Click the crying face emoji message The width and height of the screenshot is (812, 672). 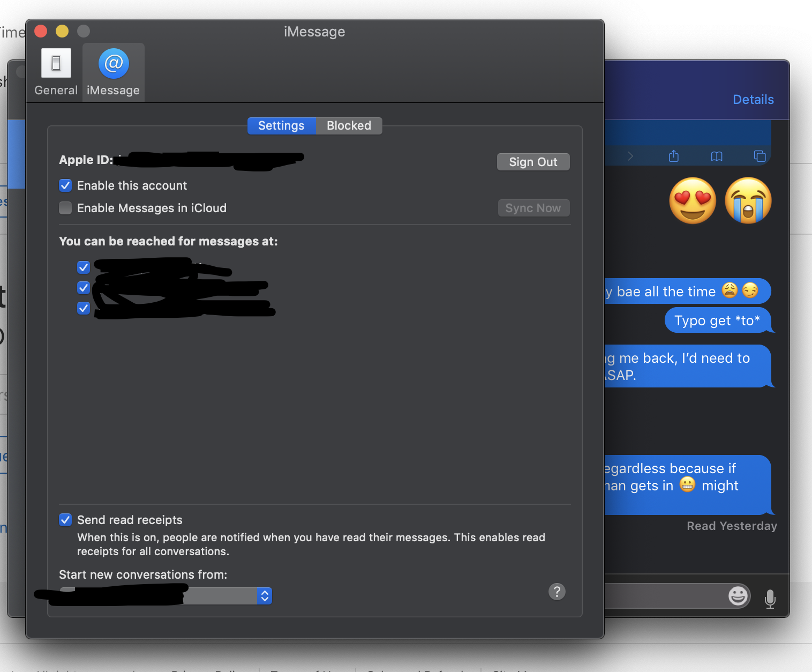(x=748, y=201)
